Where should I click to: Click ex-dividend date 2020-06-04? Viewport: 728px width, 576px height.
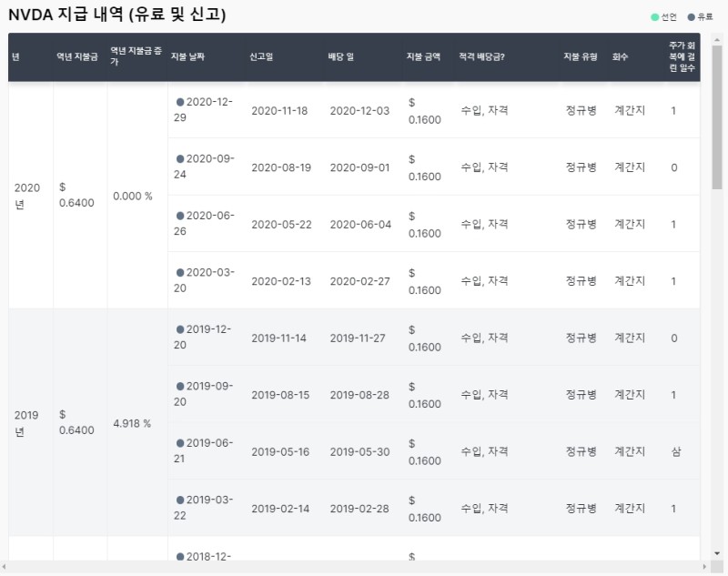[360, 224]
